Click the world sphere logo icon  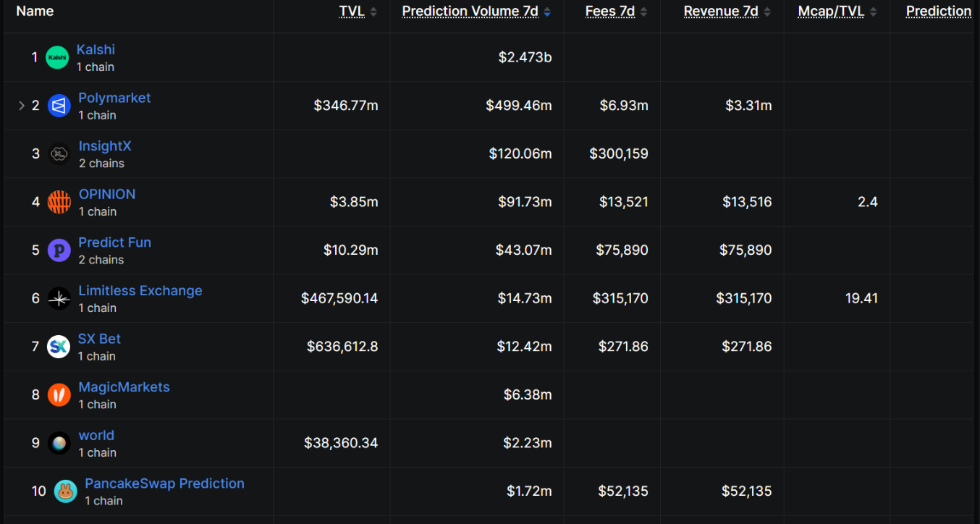click(59, 443)
